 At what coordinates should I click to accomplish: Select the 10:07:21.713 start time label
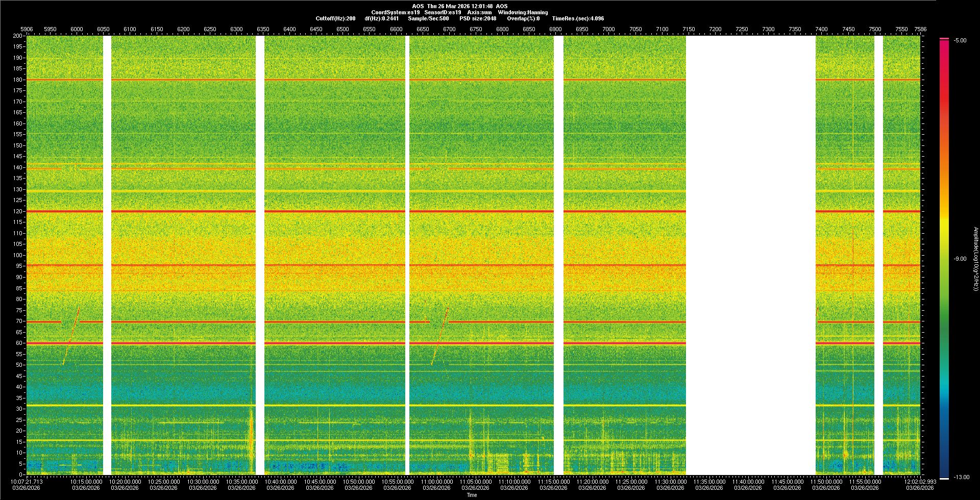tap(27, 481)
